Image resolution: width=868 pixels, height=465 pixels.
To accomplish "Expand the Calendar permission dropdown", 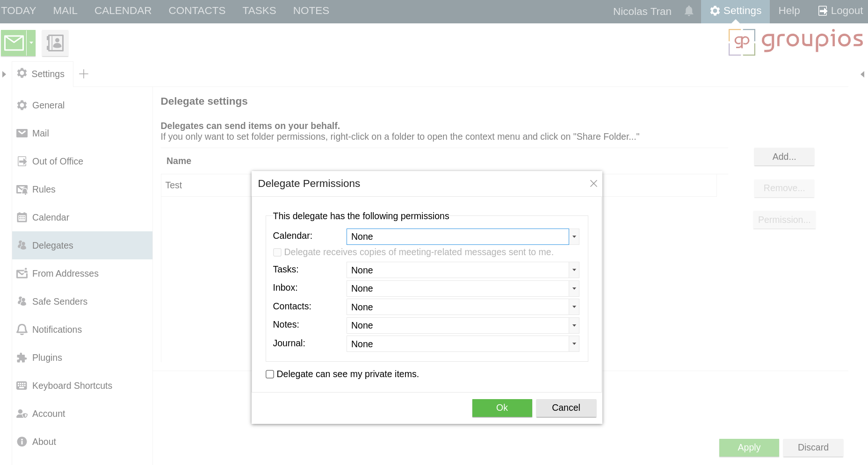I will (574, 236).
